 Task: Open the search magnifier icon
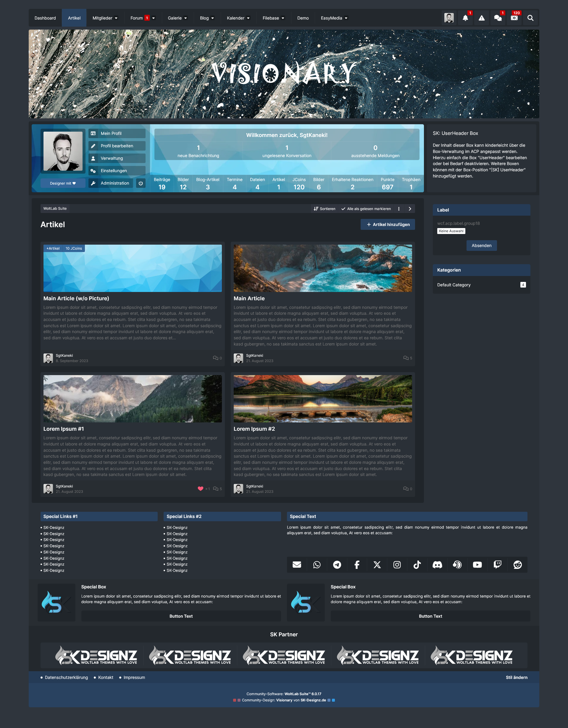(x=530, y=18)
